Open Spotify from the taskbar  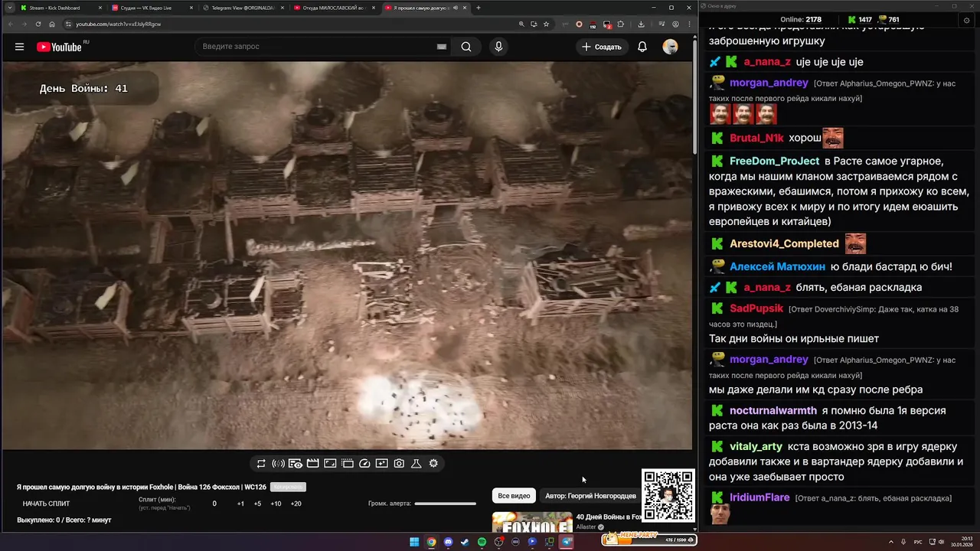(x=482, y=542)
